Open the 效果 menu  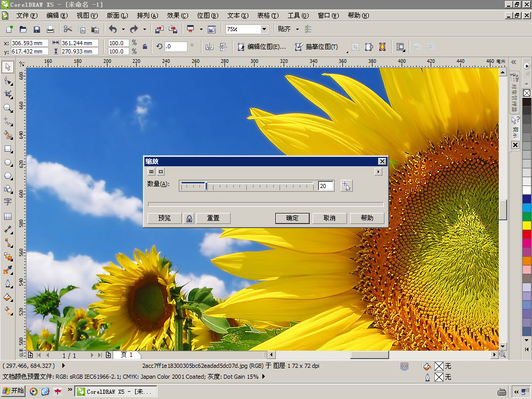[177, 16]
